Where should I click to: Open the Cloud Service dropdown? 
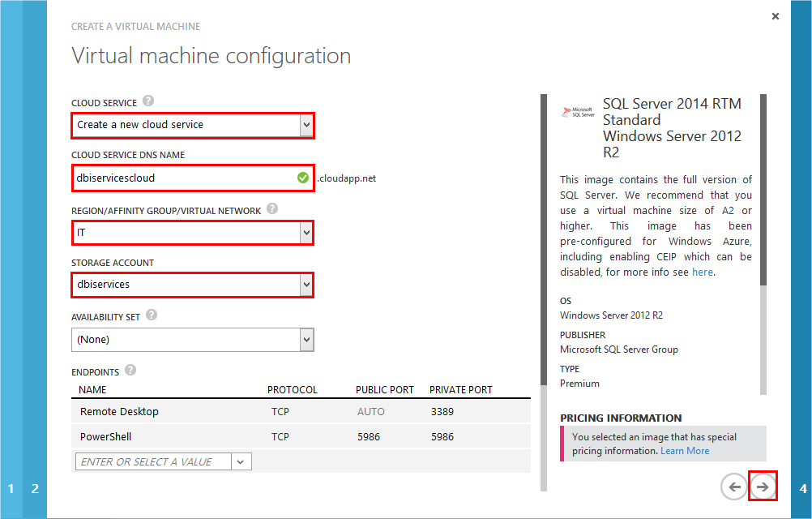click(306, 125)
